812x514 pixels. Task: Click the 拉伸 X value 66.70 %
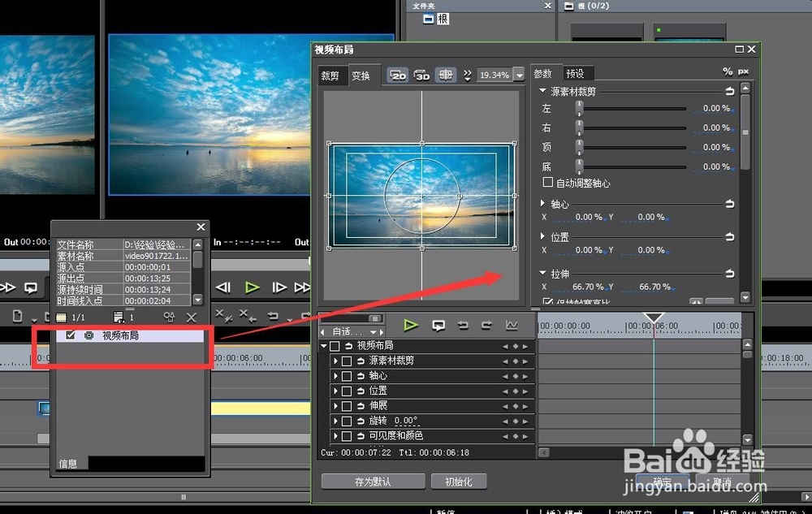tap(588, 287)
